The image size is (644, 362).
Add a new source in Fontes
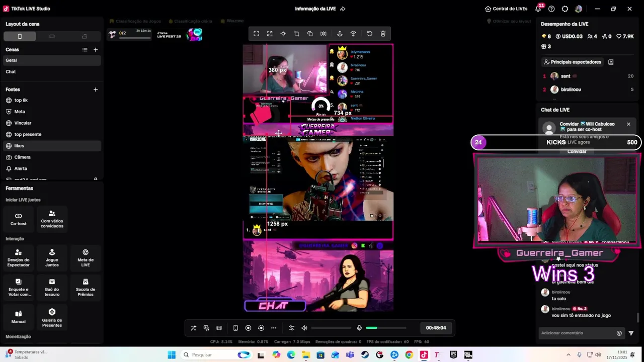96,89
